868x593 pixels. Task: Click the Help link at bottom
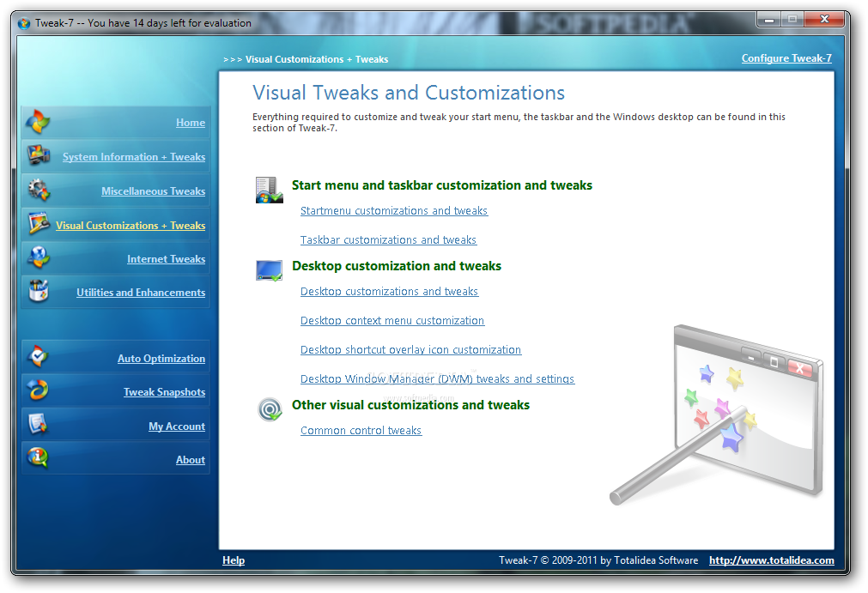(x=234, y=560)
